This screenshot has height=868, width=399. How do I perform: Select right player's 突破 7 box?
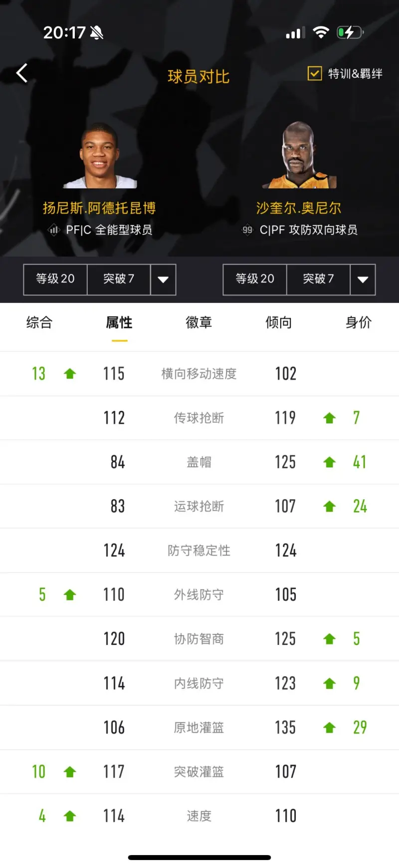click(x=318, y=280)
